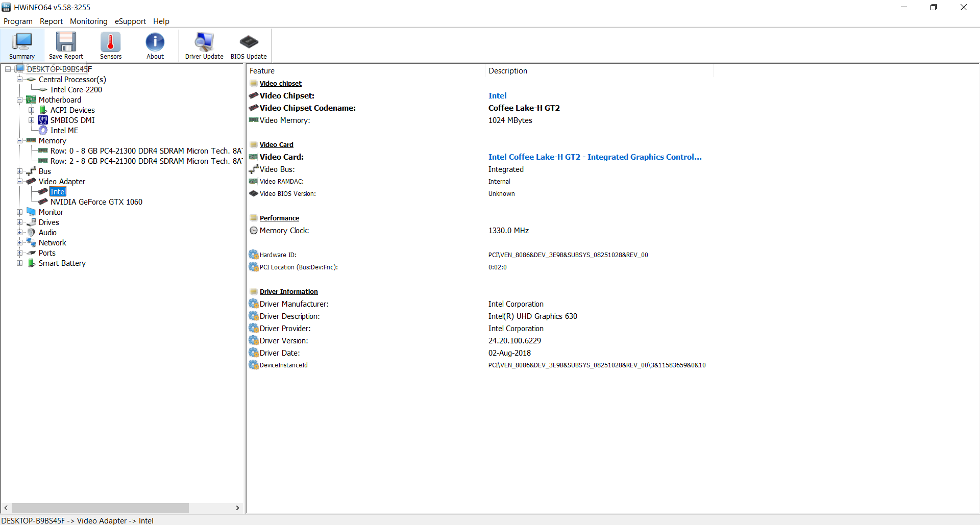
Task: Click the Bus tree icon
Action: click(x=31, y=171)
